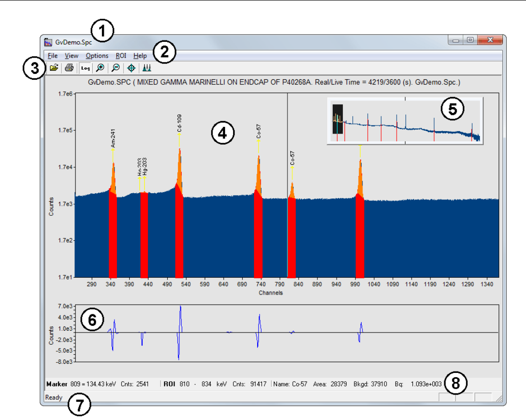Open the Options menu

[x=97, y=56]
